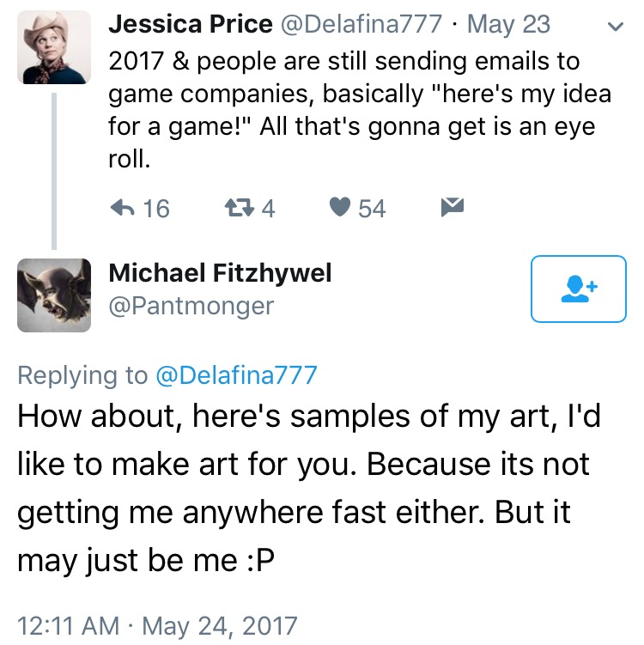644x645 pixels.
Task: Click the like count 54
Action: tap(372, 208)
